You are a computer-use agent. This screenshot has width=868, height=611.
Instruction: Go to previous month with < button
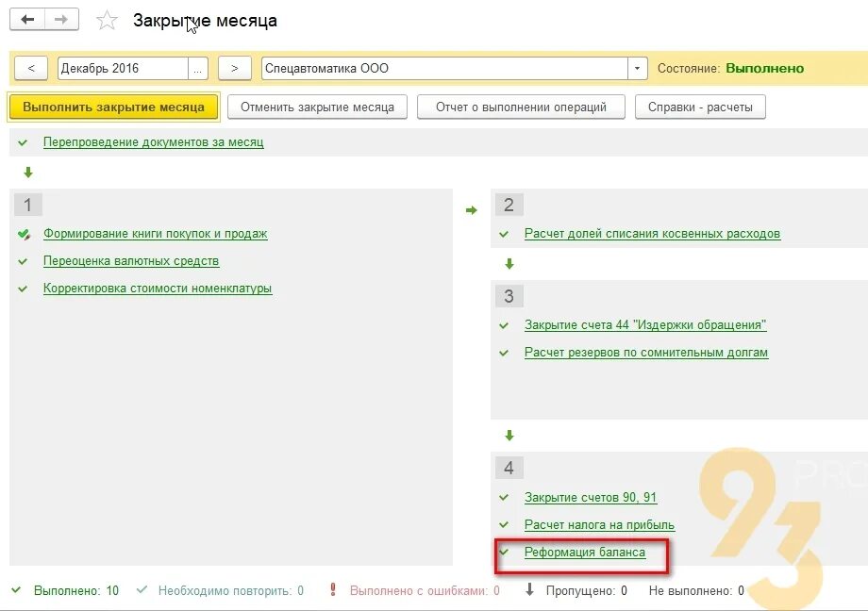(31, 67)
